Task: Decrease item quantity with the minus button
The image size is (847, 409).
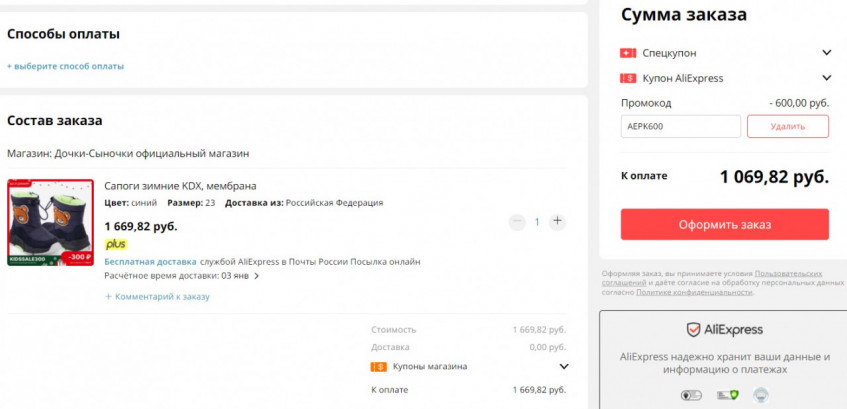Action: pos(517,221)
